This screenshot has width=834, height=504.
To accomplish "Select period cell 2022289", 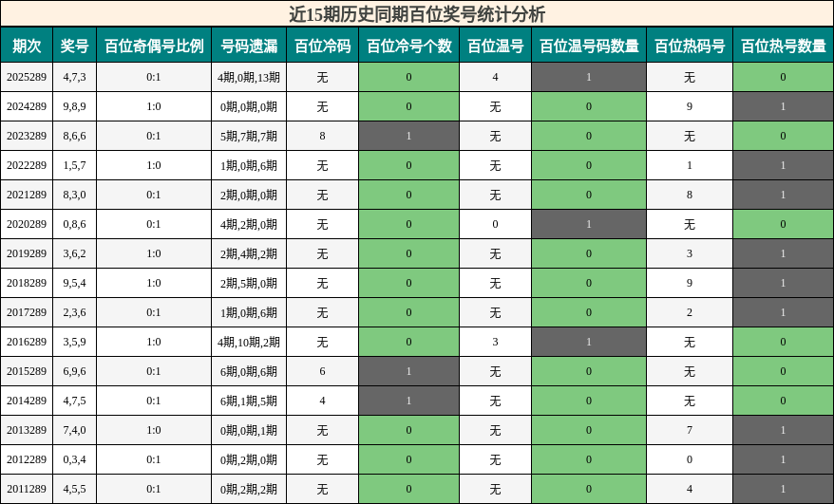I will [27, 165].
